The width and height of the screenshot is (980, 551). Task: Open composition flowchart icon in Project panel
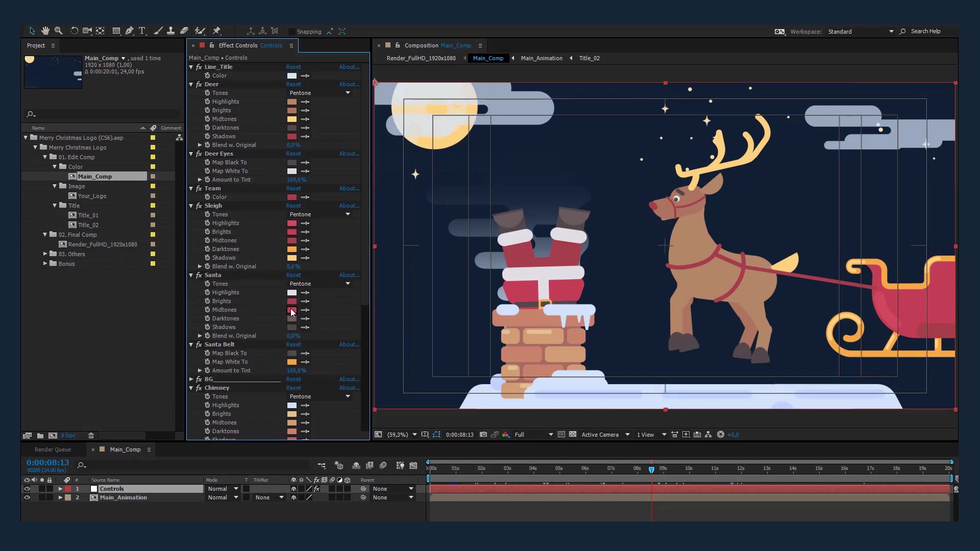tap(179, 138)
